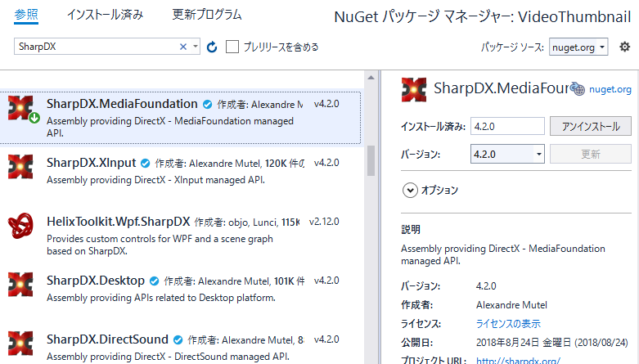Open the nuget.org link in details
The height and width of the screenshot is (364, 639).
tap(610, 89)
